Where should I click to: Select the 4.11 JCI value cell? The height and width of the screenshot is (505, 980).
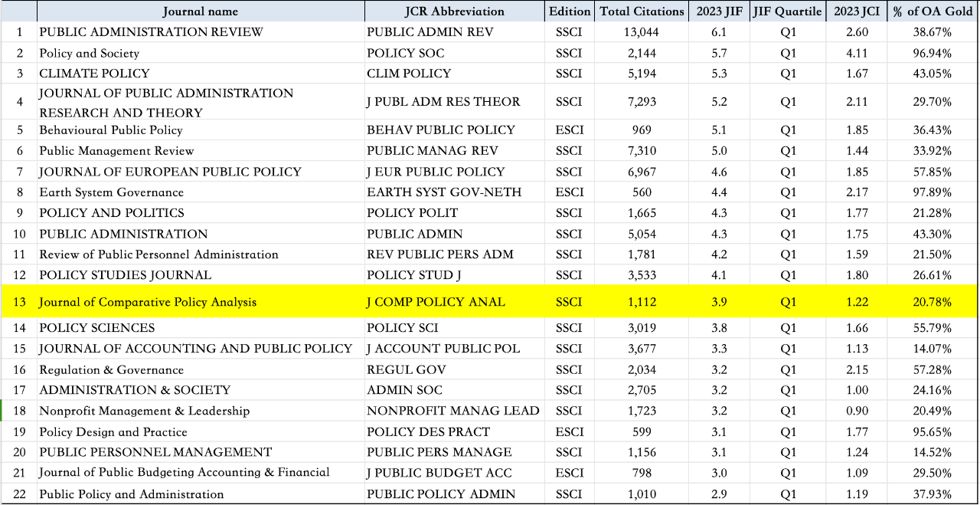click(857, 54)
